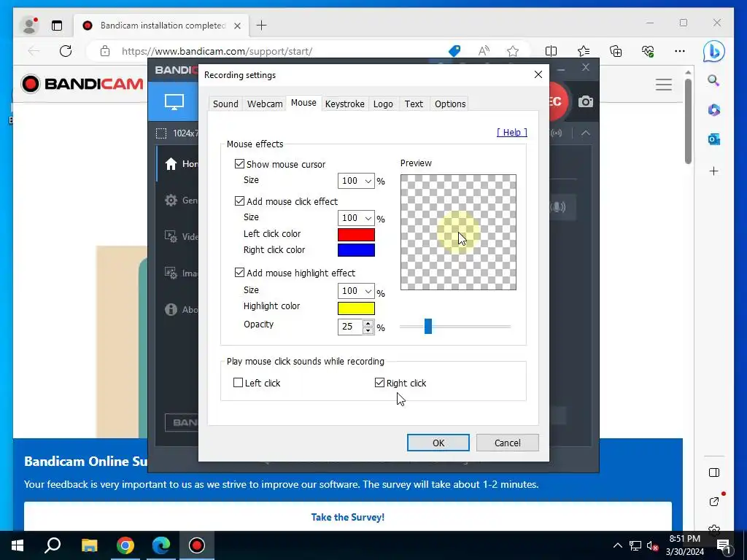The width and height of the screenshot is (747, 560).
Task: Click the rectangle area selection icon
Action: coord(161,133)
